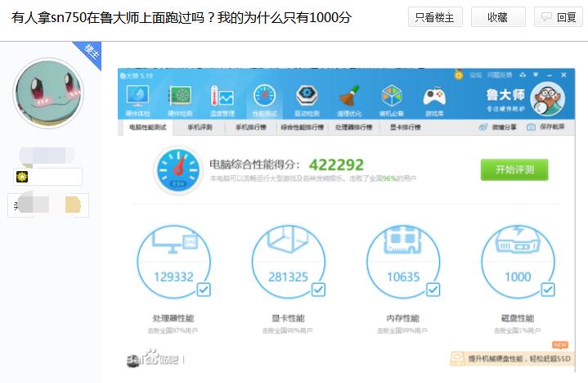Screen dimensions: 588x383
Task: Click the skin icon beside 问题反馈
Action: click(523, 75)
